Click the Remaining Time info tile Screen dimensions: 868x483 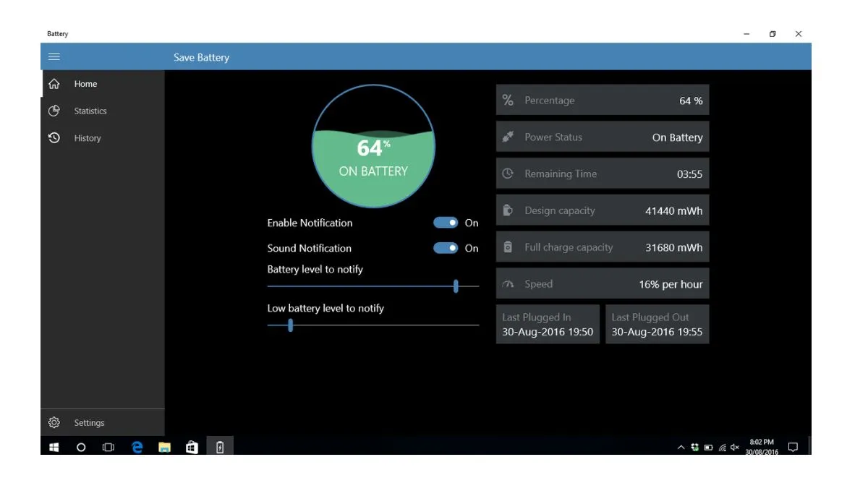click(602, 174)
